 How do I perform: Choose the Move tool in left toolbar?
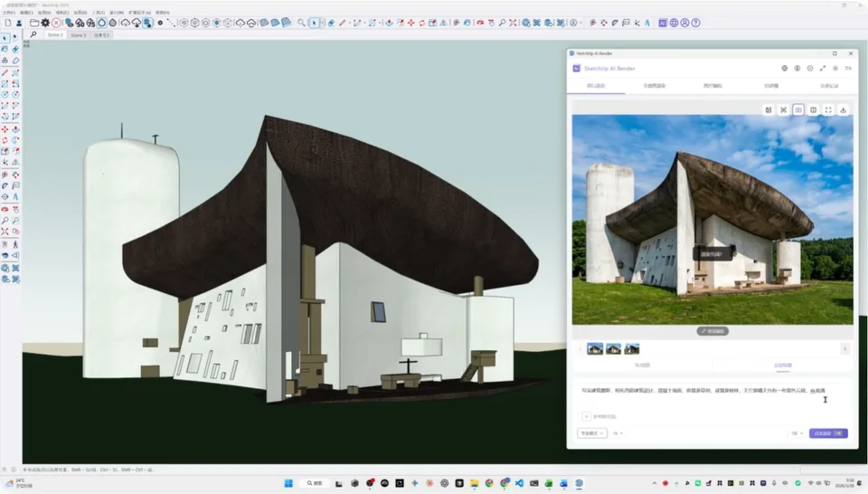5,129
